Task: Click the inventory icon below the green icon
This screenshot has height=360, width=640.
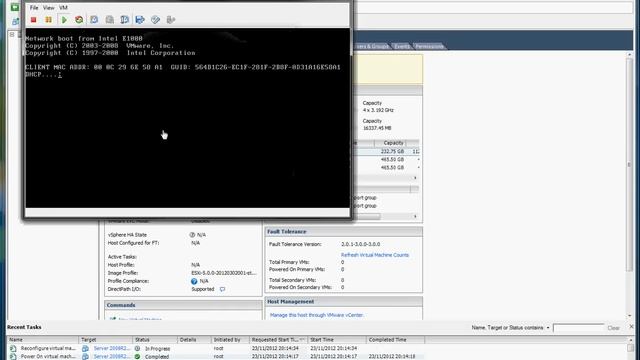Action: point(15,21)
